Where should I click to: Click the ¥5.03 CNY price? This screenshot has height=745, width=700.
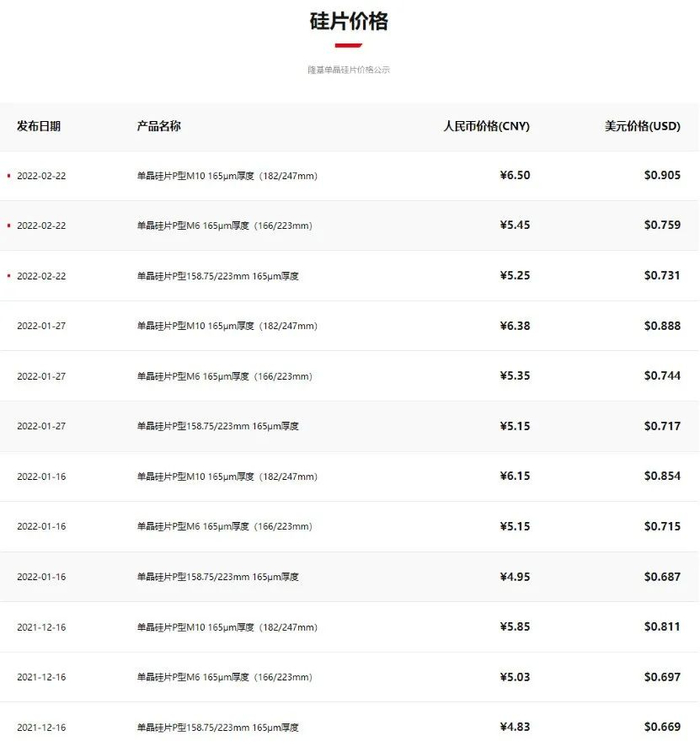click(515, 677)
